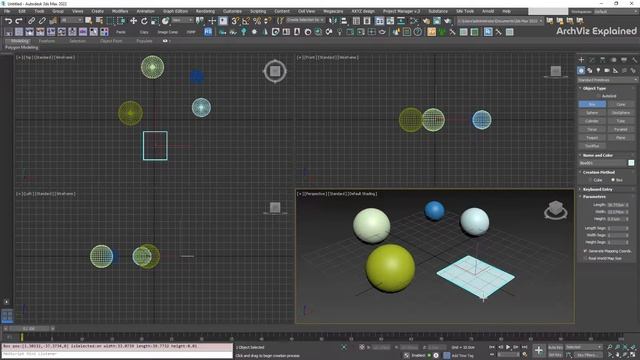Screen dimensions: 640x360
Task: Activate the Select and Uniform Scale tool
Action: (155, 21)
